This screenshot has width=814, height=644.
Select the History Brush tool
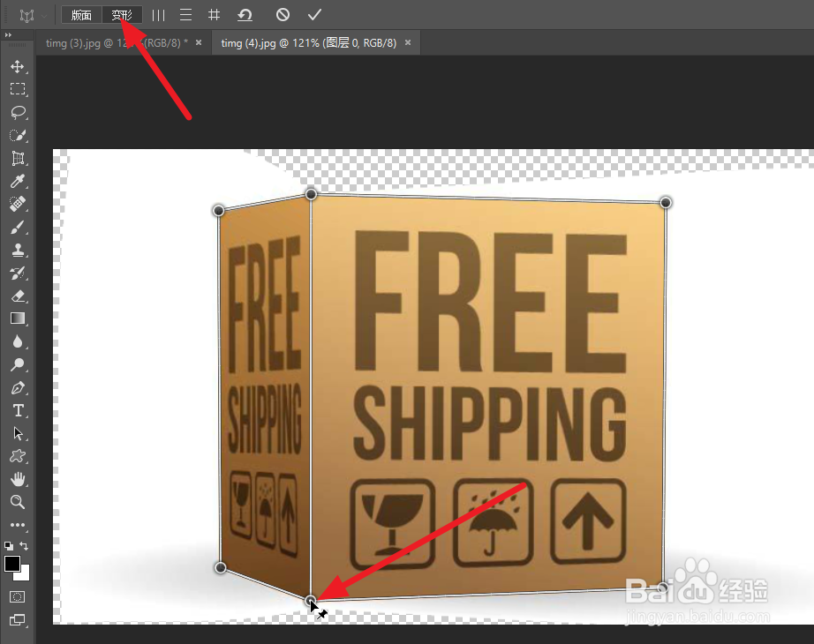(18, 273)
